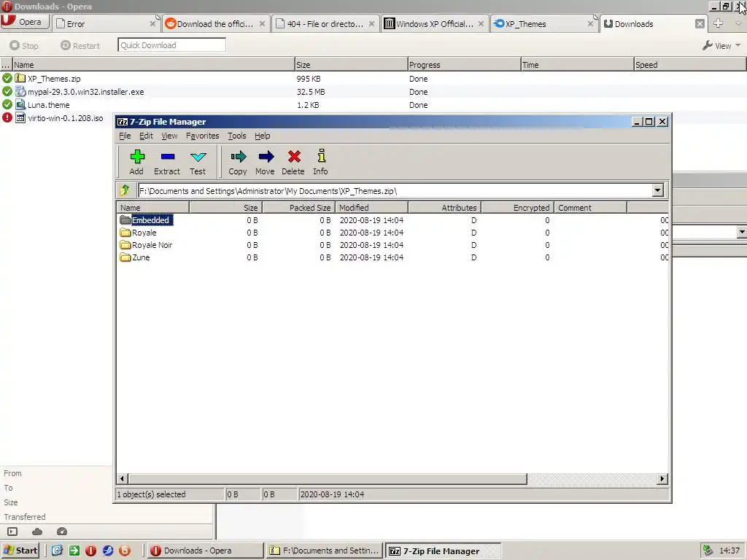Viewport: 747px width, 560px height.
Task: Go up one folder level in 7-Zip
Action: pos(125,190)
